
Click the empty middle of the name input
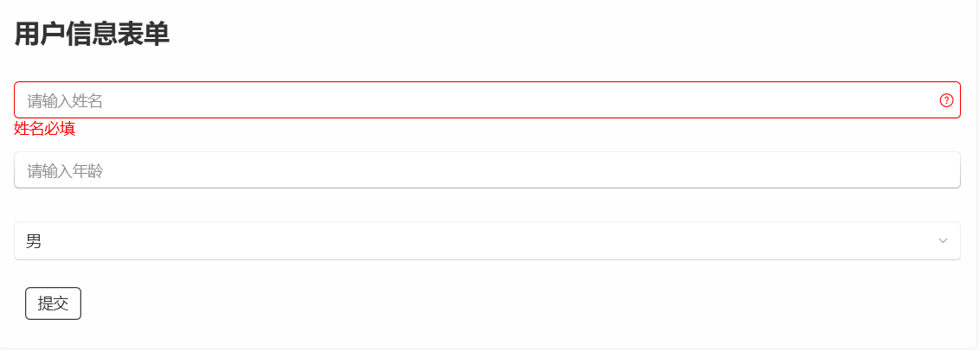487,100
